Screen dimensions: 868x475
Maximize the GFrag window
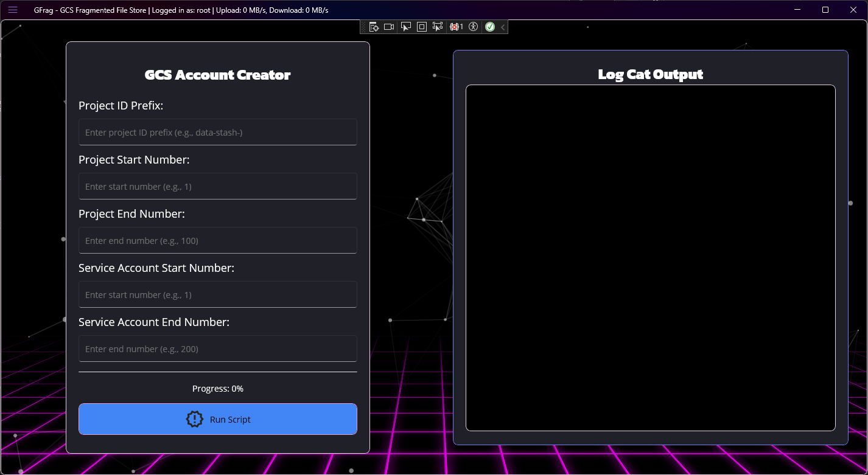pyautogui.click(x=825, y=10)
